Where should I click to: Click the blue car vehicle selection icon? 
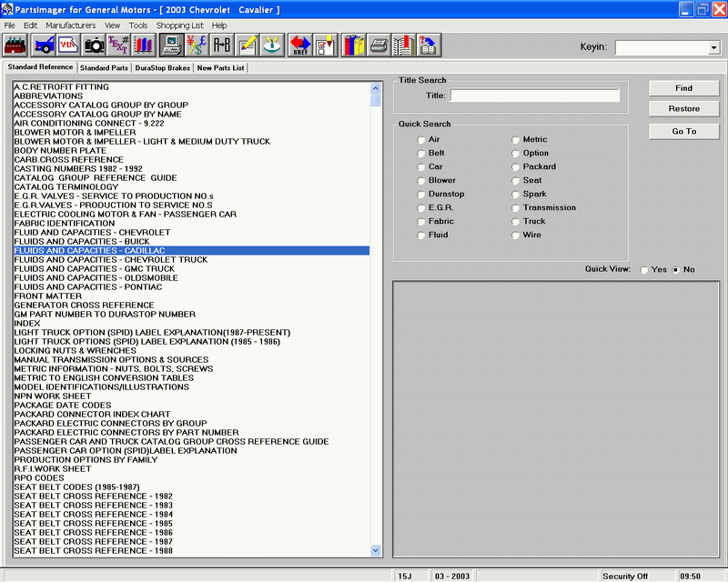click(x=44, y=45)
